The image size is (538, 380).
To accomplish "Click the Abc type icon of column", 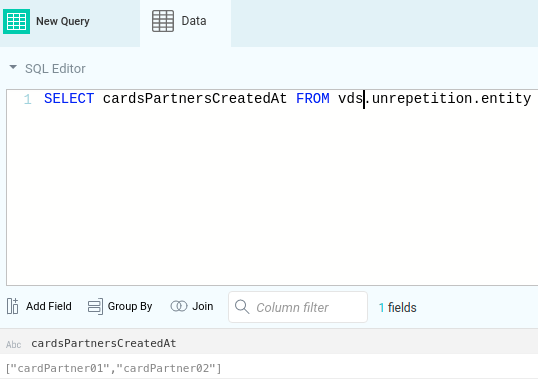I will (x=14, y=344).
